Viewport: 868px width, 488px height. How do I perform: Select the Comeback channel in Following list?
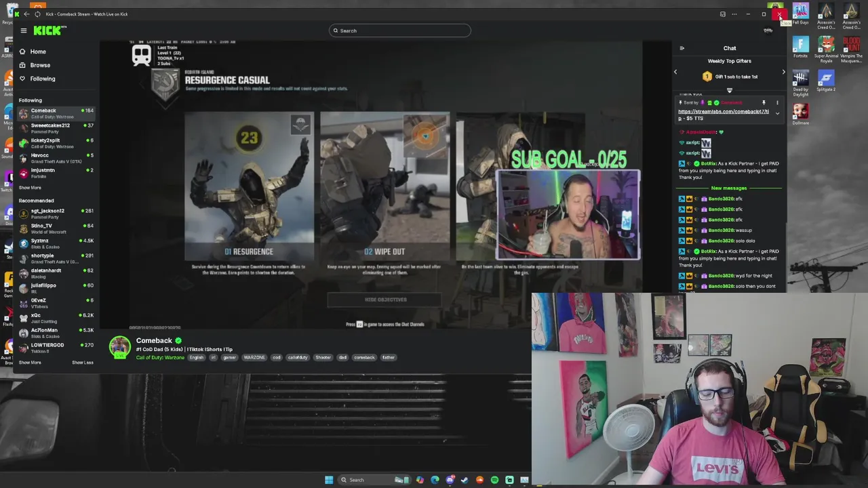[x=56, y=113]
